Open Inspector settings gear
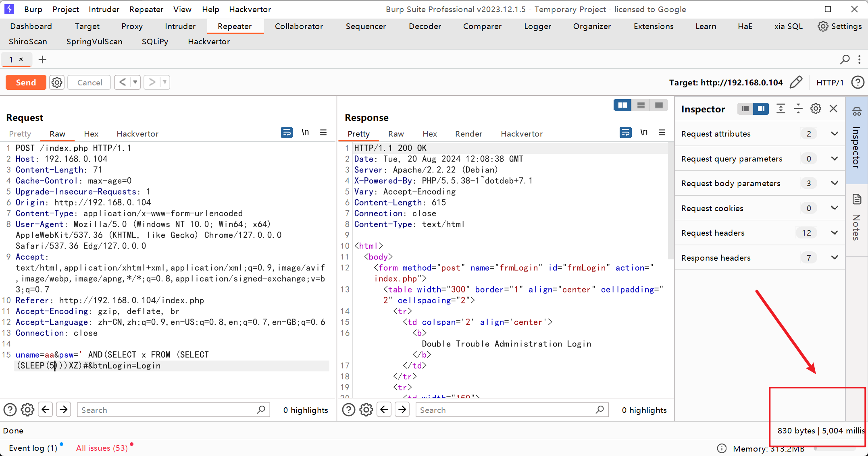This screenshot has height=456, width=868. [x=816, y=109]
